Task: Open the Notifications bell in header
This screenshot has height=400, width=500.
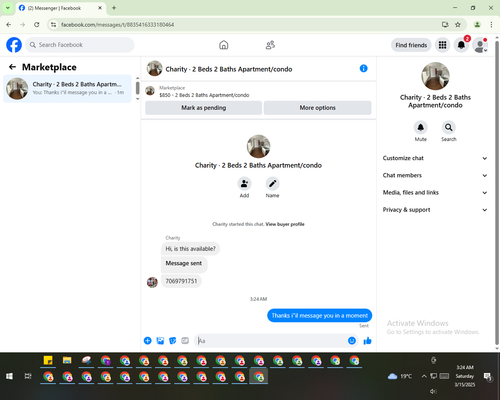Action: (x=461, y=45)
